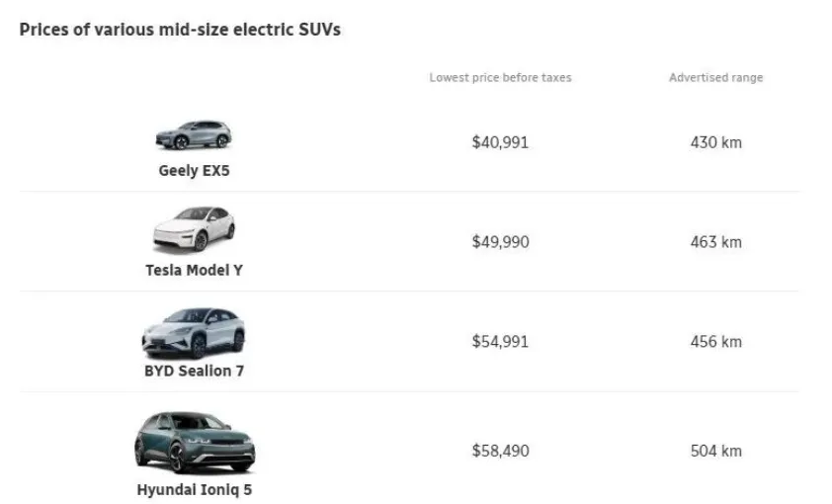Screen dimensions: 832x504
Task: Click the 430 km range value
Action: pos(715,142)
